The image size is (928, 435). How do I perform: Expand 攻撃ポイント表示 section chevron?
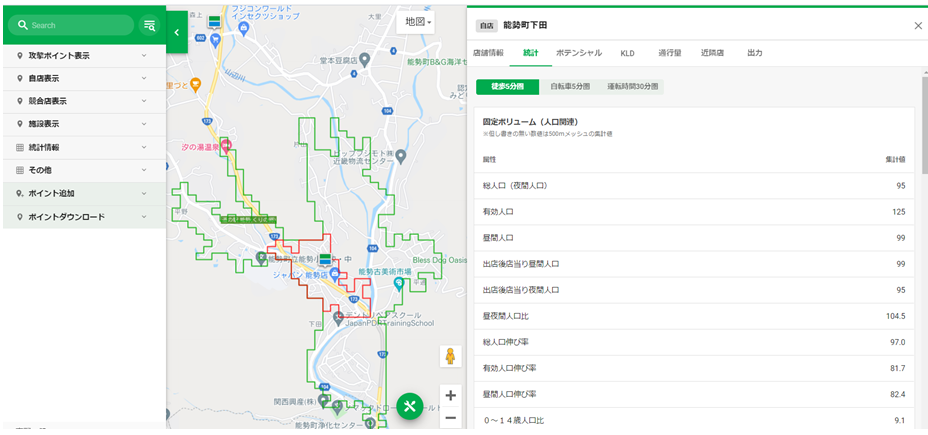click(x=144, y=56)
